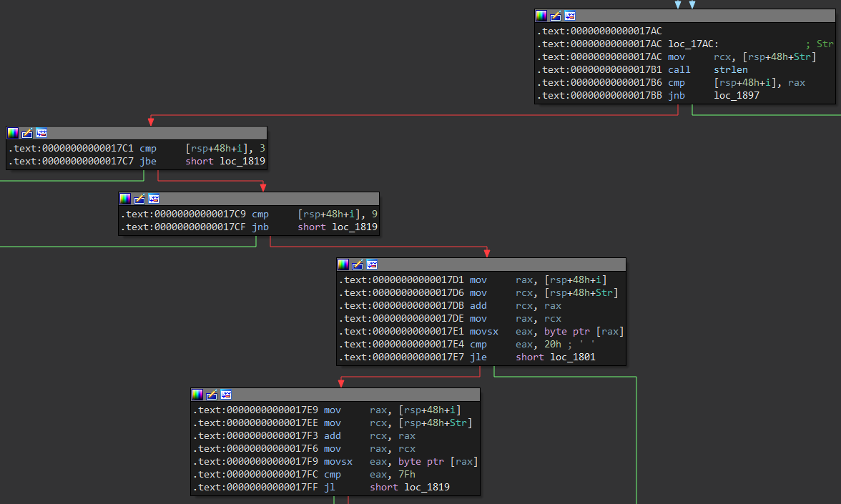Select the cmp mnemonic at address 17C1
The width and height of the screenshot is (841, 504).
click(x=148, y=149)
